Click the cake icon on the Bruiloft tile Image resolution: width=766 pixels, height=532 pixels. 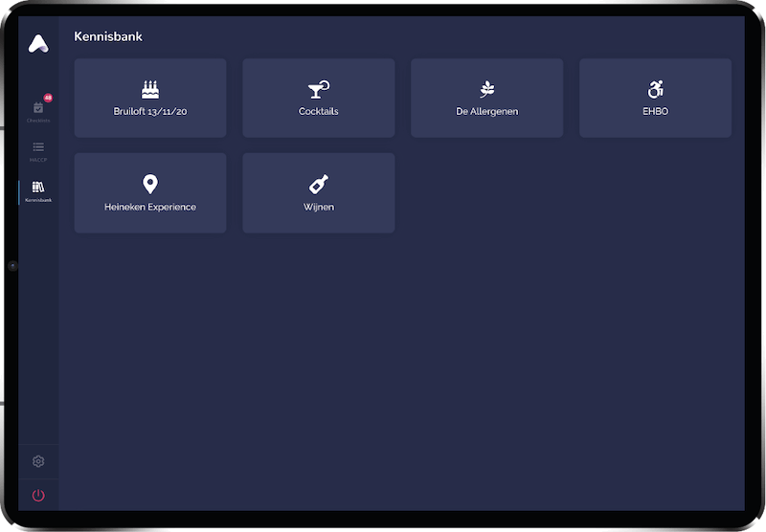point(150,90)
